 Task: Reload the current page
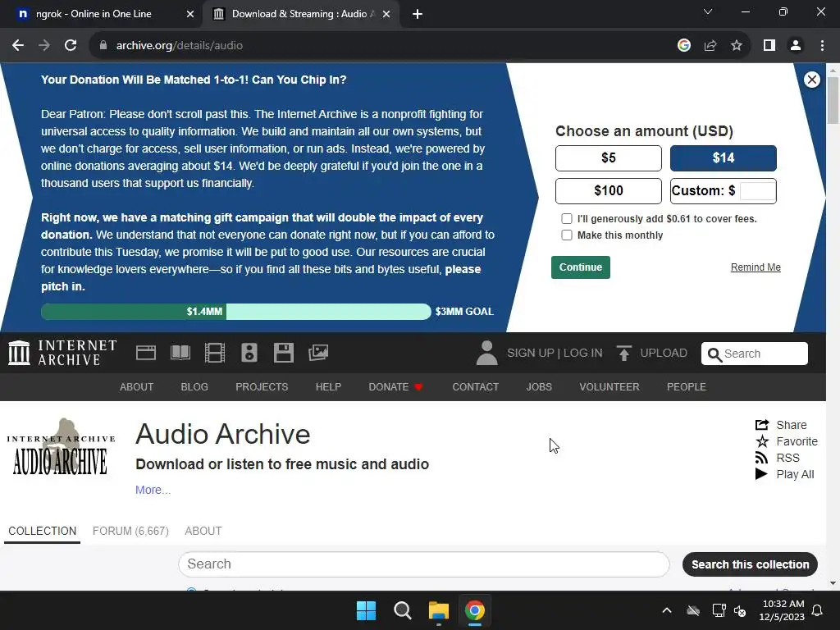(x=71, y=46)
